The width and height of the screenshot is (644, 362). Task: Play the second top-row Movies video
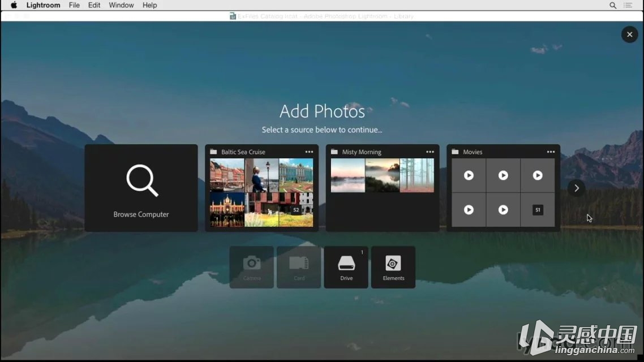point(503,176)
